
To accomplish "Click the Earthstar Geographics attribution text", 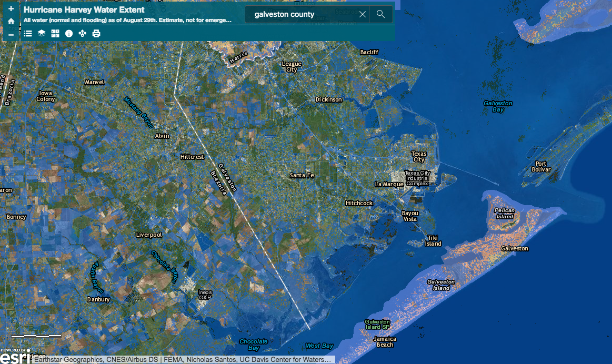I will tap(184, 360).
